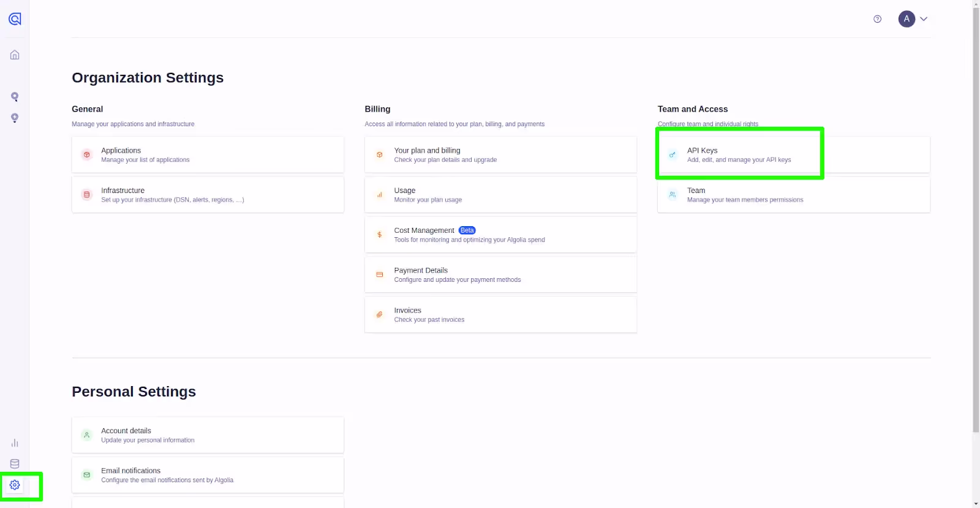This screenshot has width=980, height=508.
Task: Open the Home icon in sidebar
Action: (15, 55)
